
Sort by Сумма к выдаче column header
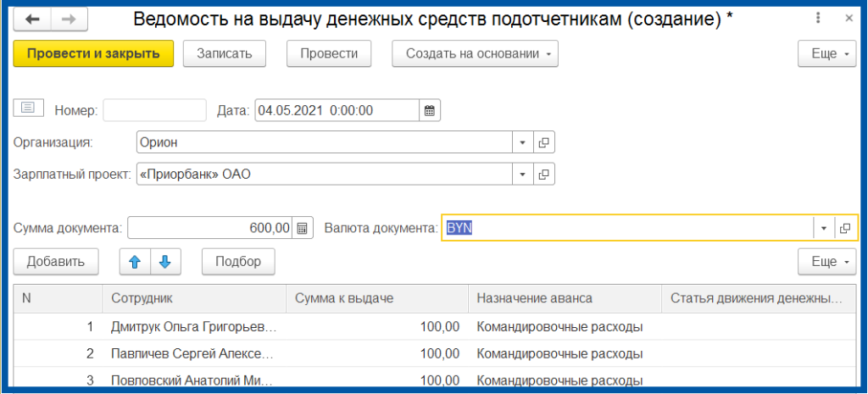click(x=377, y=298)
